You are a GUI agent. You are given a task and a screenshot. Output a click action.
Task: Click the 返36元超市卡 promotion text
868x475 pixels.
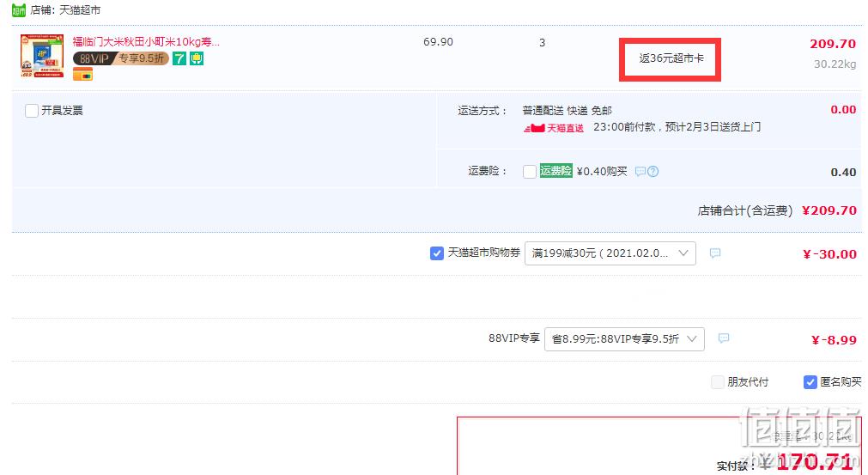[x=671, y=58]
